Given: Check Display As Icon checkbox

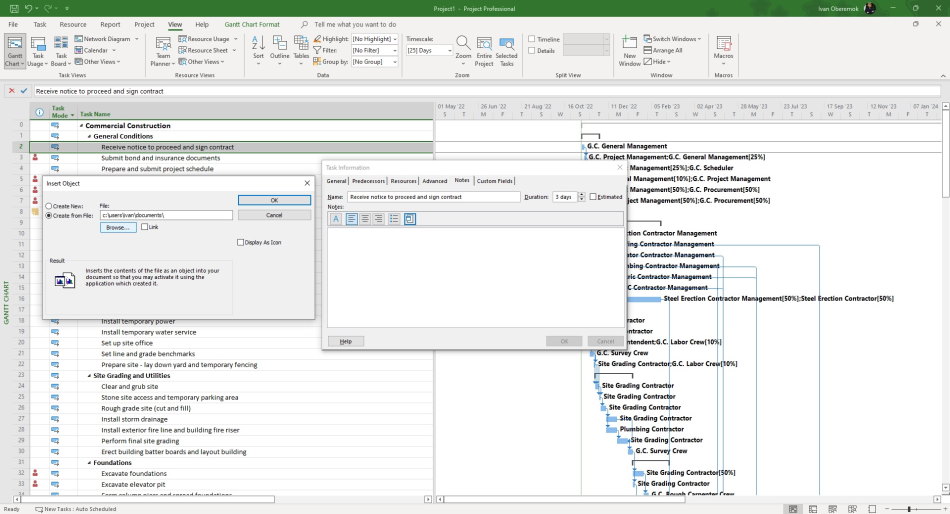Looking at the screenshot, I should tap(241, 242).
